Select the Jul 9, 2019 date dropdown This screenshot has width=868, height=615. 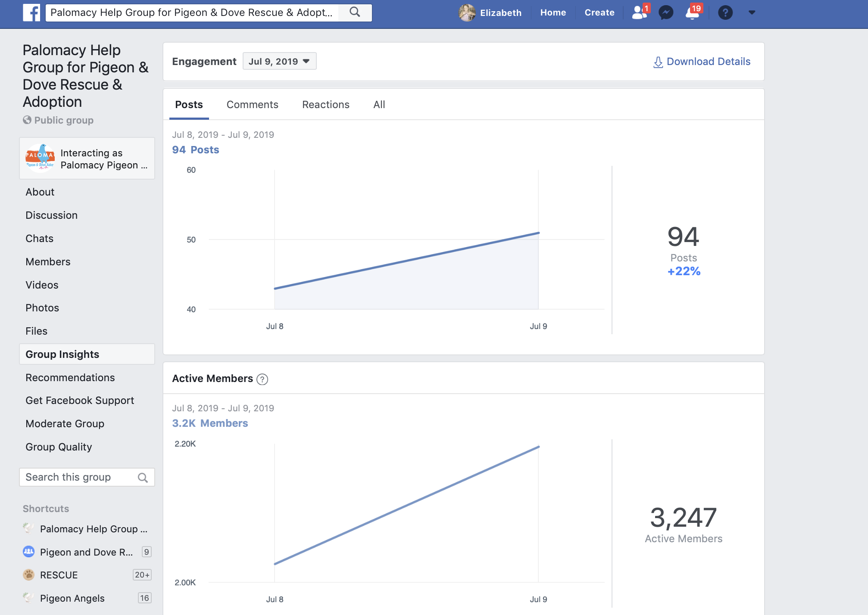pos(278,61)
